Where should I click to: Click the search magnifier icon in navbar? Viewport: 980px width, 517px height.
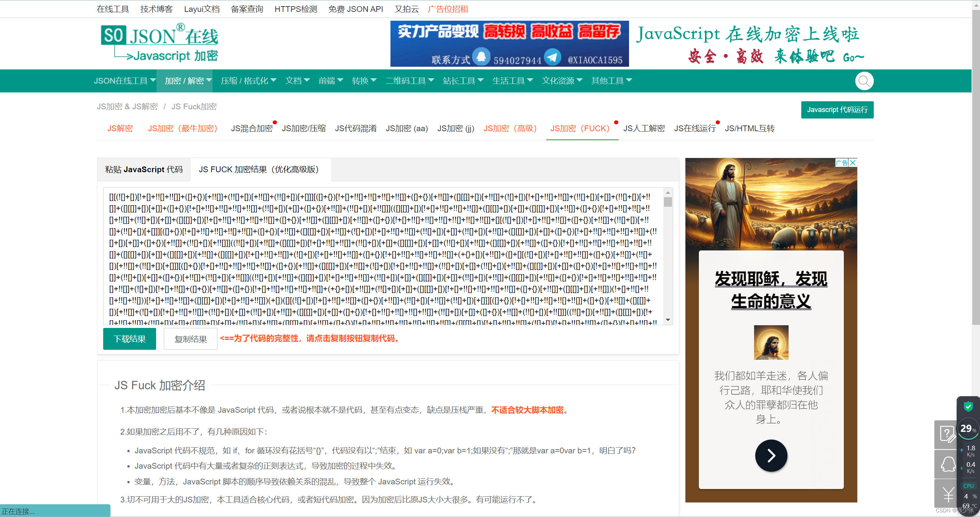coord(864,81)
